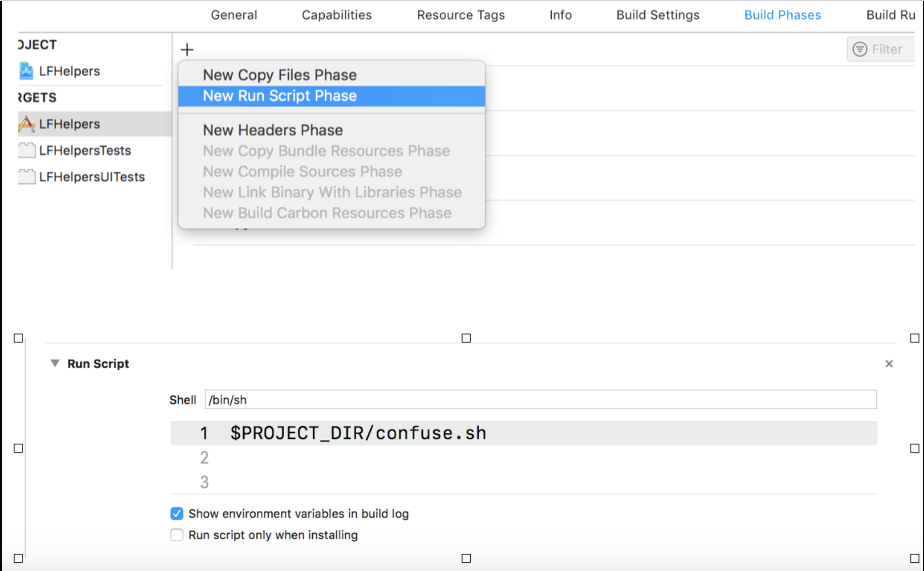
Task: Click the LFHelpers target app icon
Action: pos(26,124)
